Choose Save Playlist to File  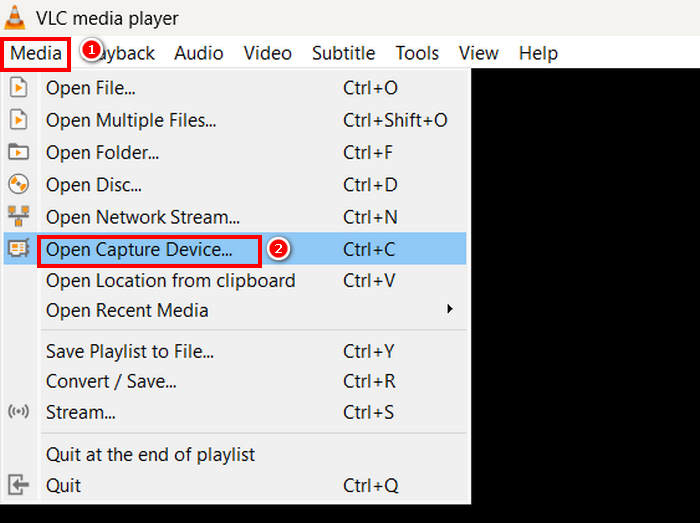(x=130, y=351)
